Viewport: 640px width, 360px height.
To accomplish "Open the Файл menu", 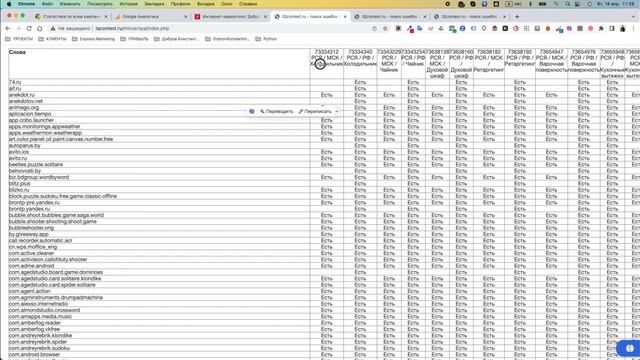I will tap(47, 4).
